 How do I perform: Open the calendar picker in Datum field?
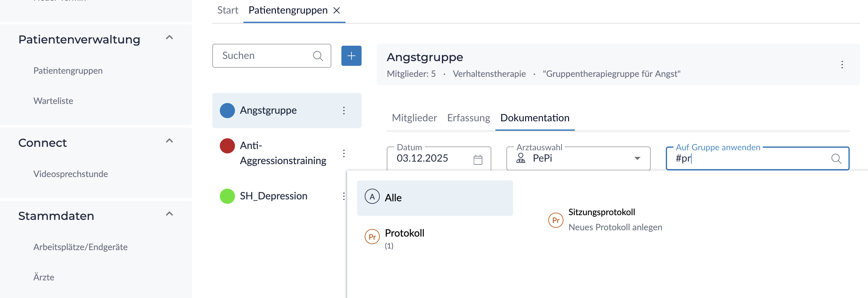tap(477, 159)
